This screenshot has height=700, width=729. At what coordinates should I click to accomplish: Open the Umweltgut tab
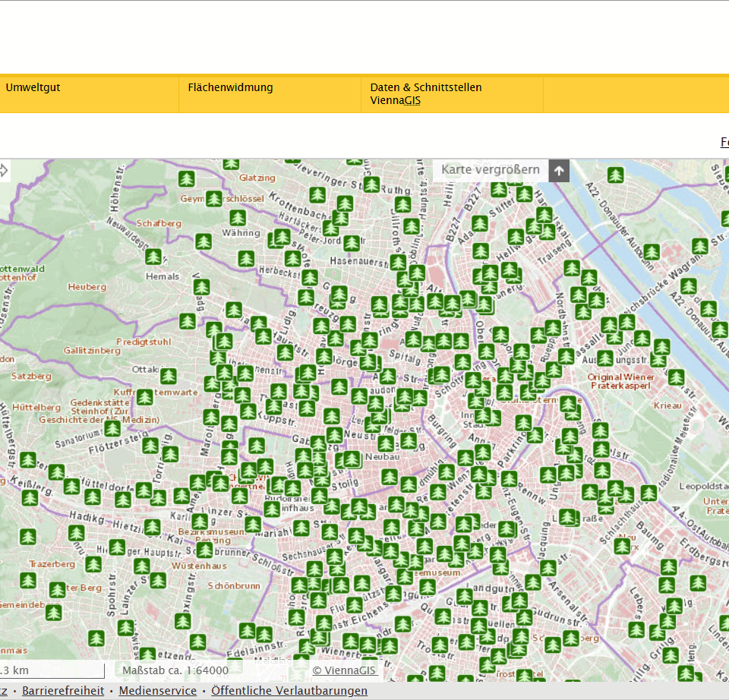click(x=33, y=87)
